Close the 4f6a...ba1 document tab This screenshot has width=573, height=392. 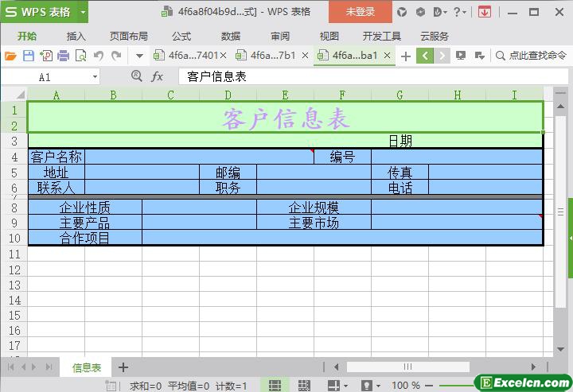click(388, 56)
